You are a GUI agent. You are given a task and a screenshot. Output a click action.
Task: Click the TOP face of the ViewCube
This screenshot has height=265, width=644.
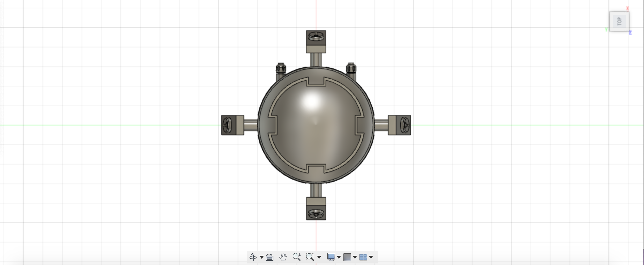tap(619, 21)
